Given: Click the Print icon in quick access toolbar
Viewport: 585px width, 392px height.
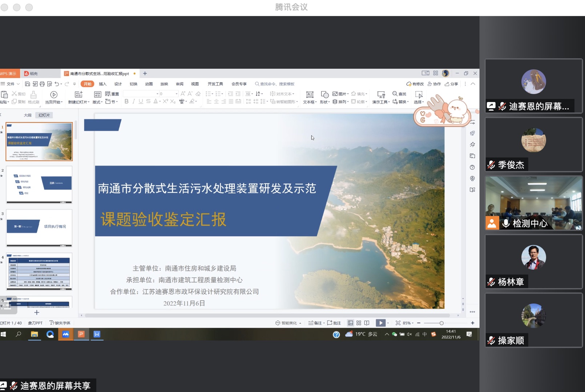Looking at the screenshot, I should tap(42, 84).
